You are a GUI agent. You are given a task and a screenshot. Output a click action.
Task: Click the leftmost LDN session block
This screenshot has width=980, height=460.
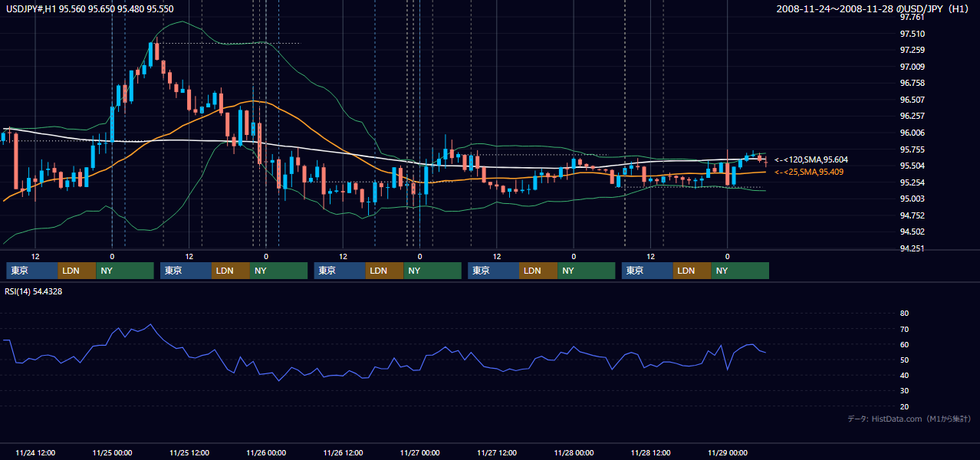(x=77, y=271)
